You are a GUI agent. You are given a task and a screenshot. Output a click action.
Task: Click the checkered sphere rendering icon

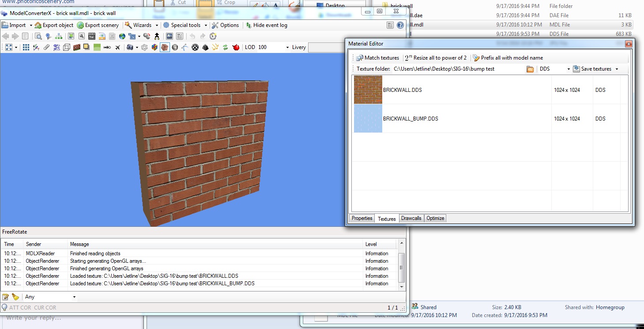coord(195,47)
